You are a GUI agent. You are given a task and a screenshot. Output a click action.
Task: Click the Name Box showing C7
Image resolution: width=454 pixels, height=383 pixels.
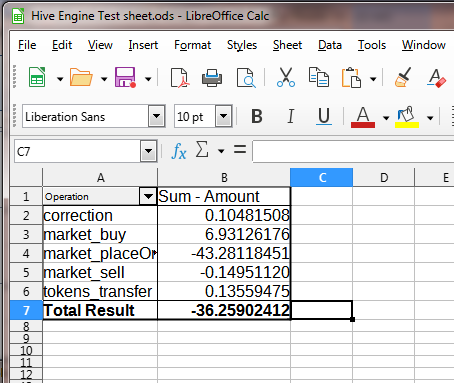pyautogui.click(x=77, y=151)
